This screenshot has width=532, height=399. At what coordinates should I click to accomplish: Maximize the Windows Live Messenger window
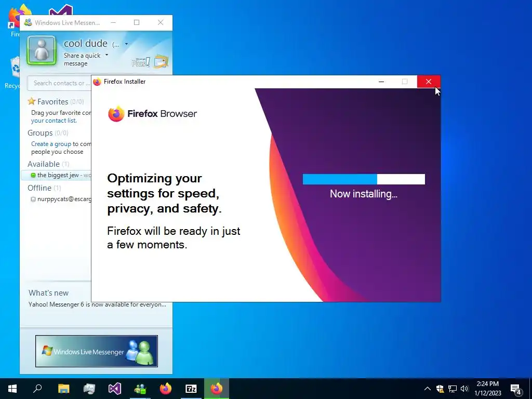[137, 22]
